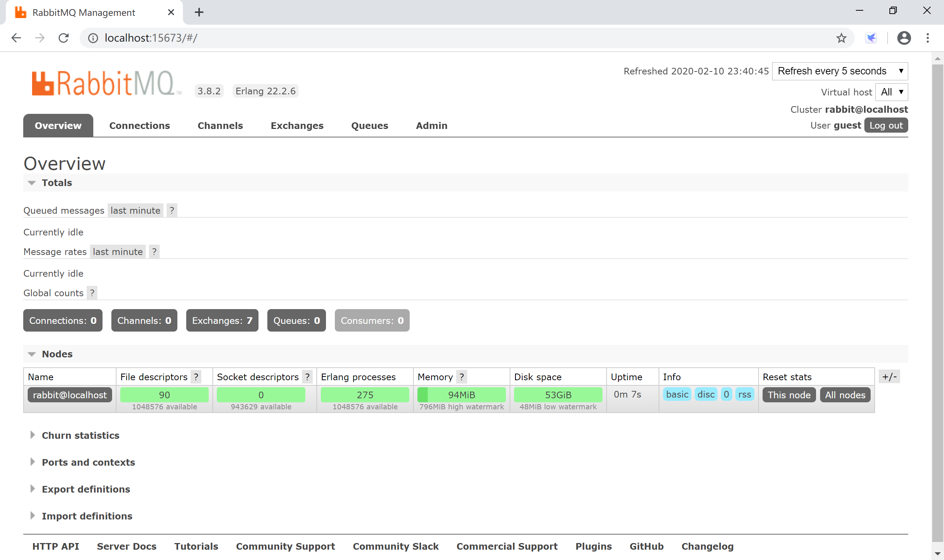Click the File descriptors 90 bar

pyautogui.click(x=164, y=395)
